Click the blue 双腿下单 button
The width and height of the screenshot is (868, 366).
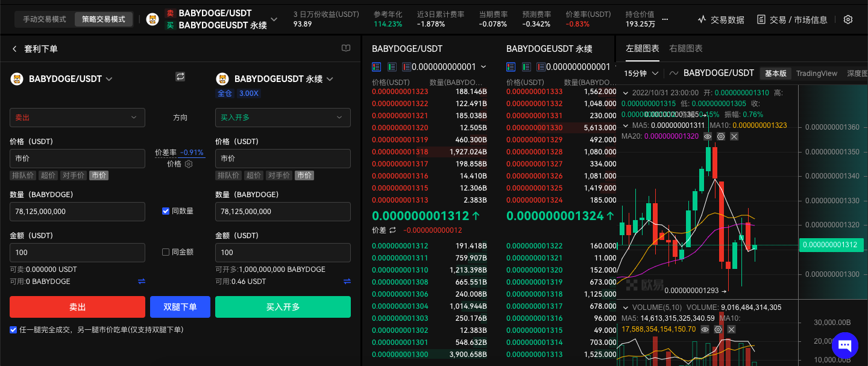[x=180, y=307]
